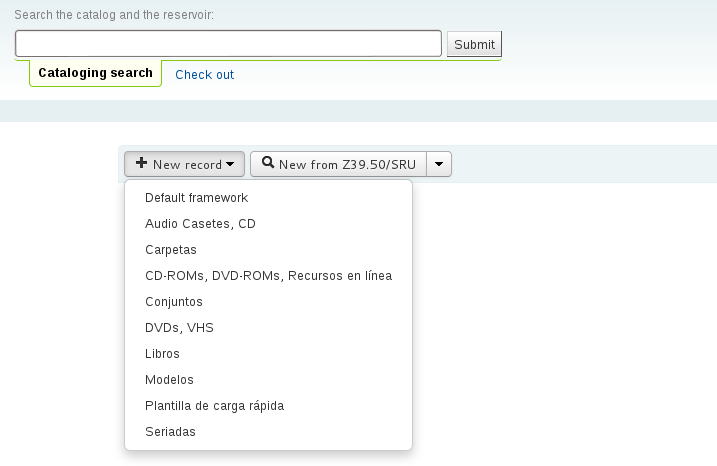This screenshot has width=717, height=466.
Task: Select DVDs, VHS from the dropdown
Action: coord(179,328)
